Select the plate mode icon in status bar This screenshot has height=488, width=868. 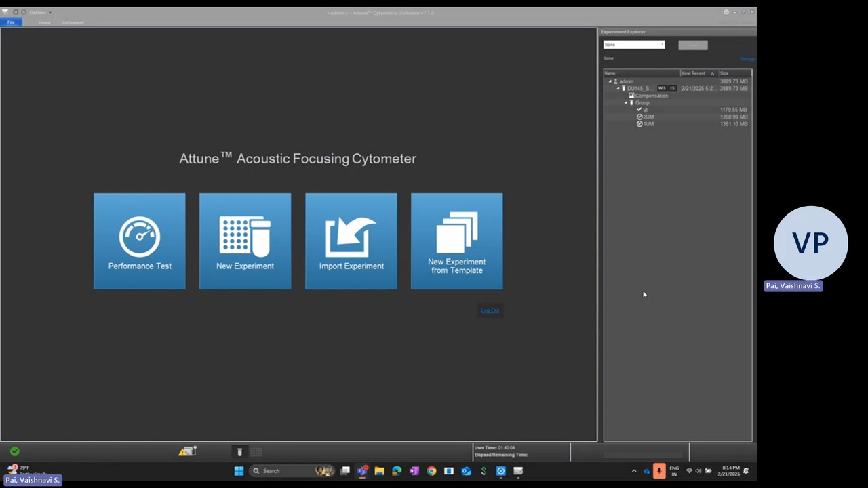pyautogui.click(x=256, y=452)
